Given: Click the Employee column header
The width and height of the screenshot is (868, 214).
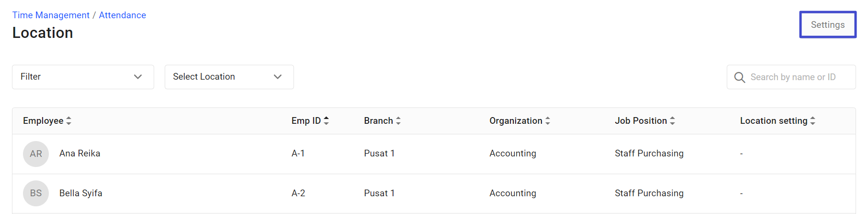Looking at the screenshot, I should coord(43,121).
